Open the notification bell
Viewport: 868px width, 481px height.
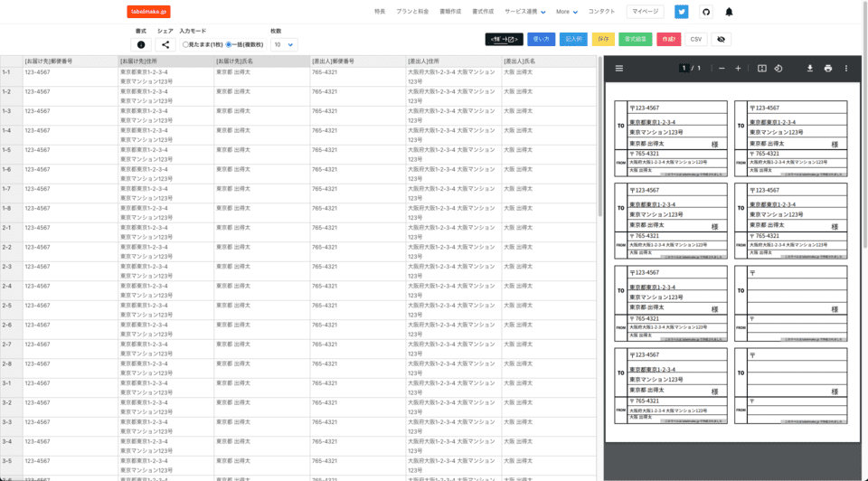pos(729,12)
